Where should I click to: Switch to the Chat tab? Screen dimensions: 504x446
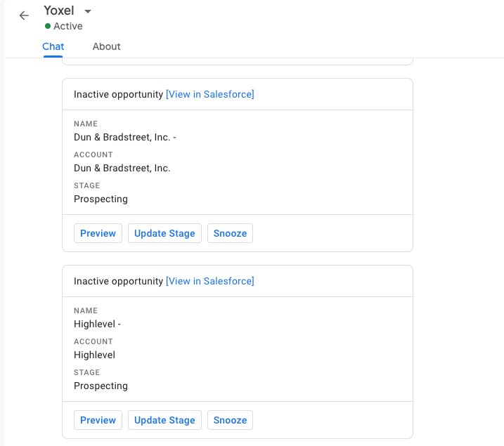(53, 46)
